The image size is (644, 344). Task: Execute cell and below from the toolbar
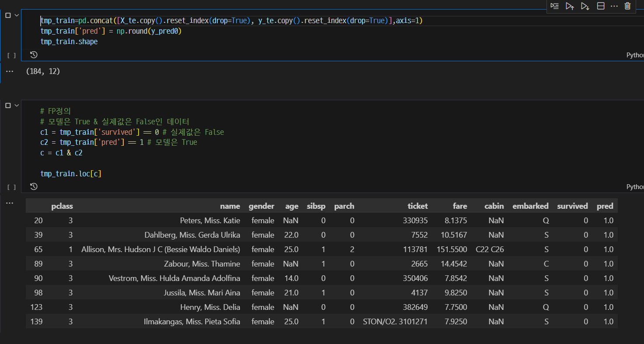585,6
